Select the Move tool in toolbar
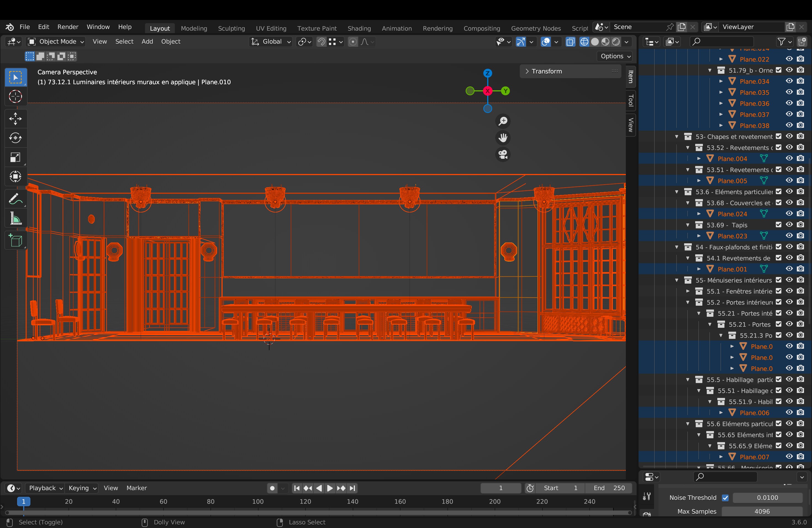Screen dimensions: 812x528 [x=15, y=119]
